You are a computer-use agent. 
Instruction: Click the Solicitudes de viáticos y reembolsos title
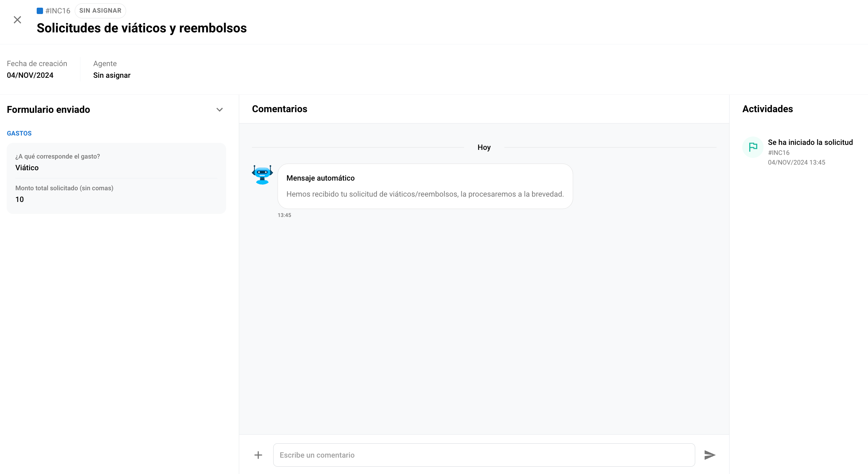pyautogui.click(x=141, y=28)
